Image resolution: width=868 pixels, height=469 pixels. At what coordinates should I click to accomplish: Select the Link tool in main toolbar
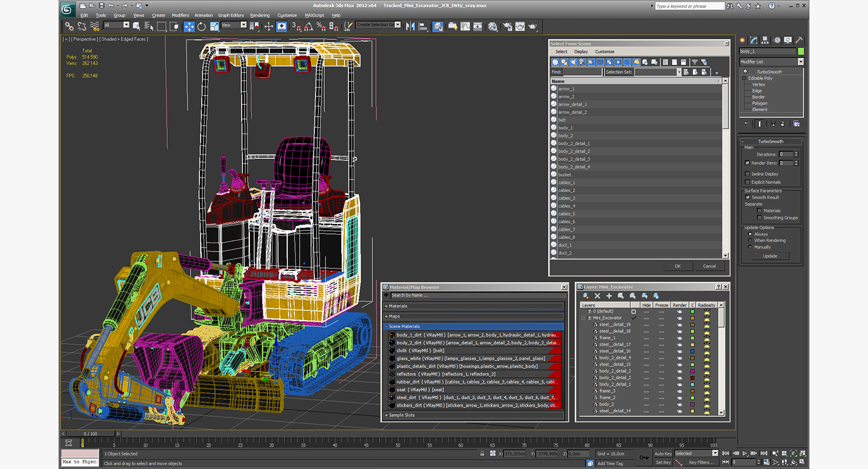click(x=69, y=26)
